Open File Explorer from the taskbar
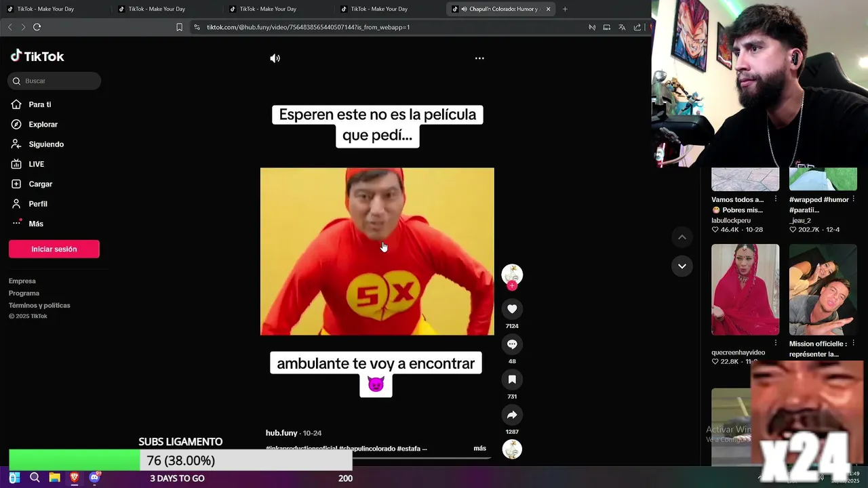 click(x=54, y=478)
